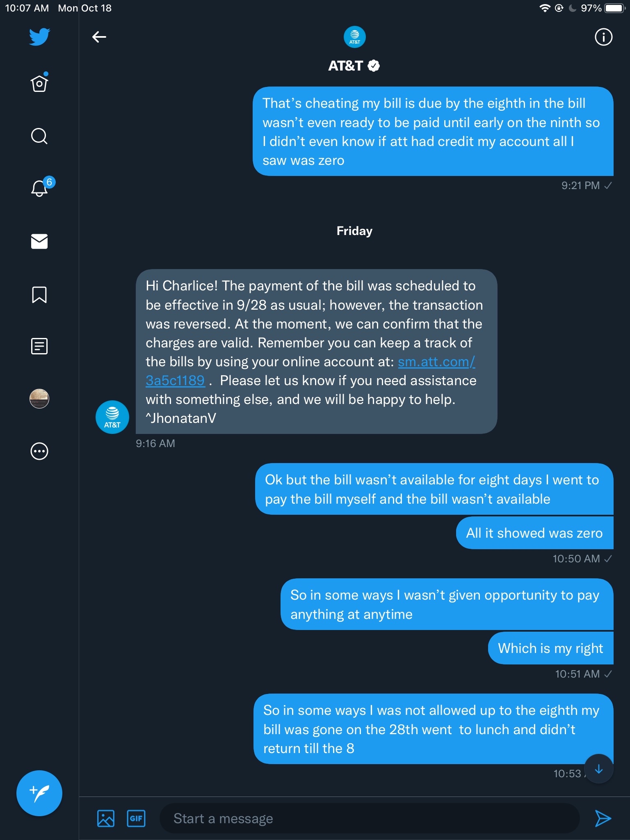Tap AT&T avatar beside JhonatanV message
The height and width of the screenshot is (840, 630).
click(112, 417)
